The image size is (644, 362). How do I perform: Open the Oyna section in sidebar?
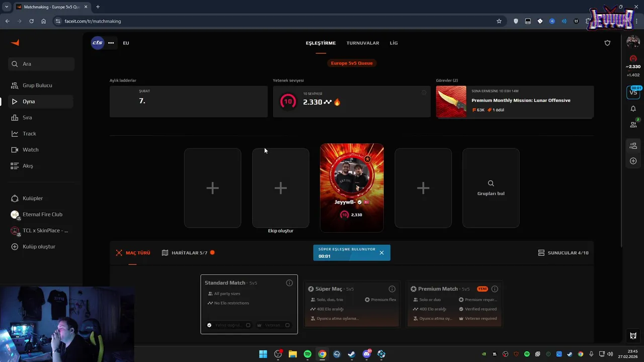(x=40, y=102)
